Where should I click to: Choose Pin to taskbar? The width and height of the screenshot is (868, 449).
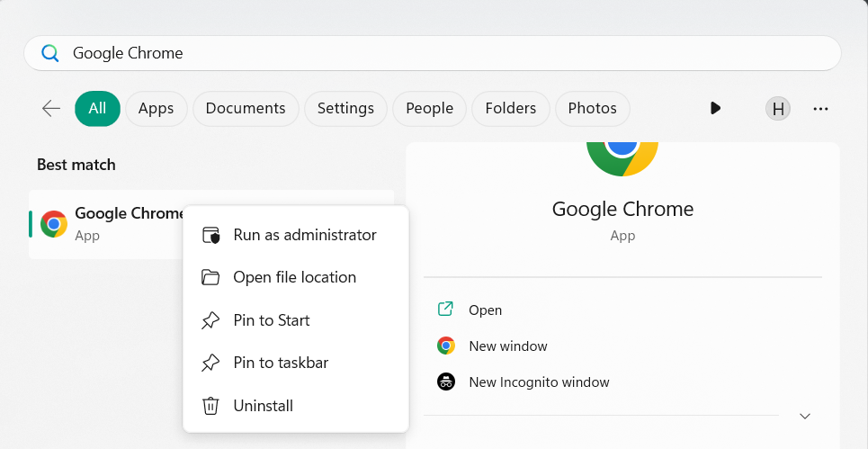(x=280, y=364)
